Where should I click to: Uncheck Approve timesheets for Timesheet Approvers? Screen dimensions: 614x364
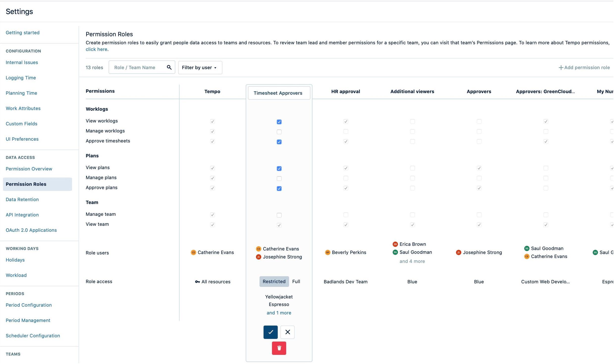[x=279, y=142]
